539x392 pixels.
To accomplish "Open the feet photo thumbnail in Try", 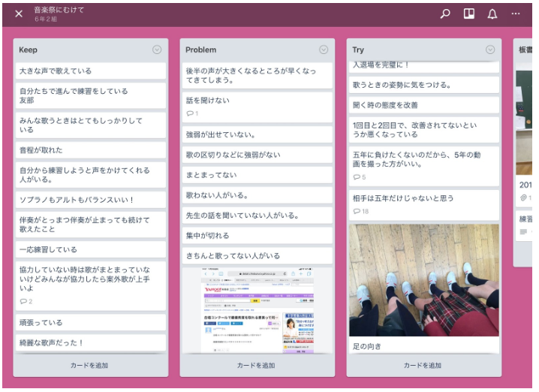I will pos(424,280).
